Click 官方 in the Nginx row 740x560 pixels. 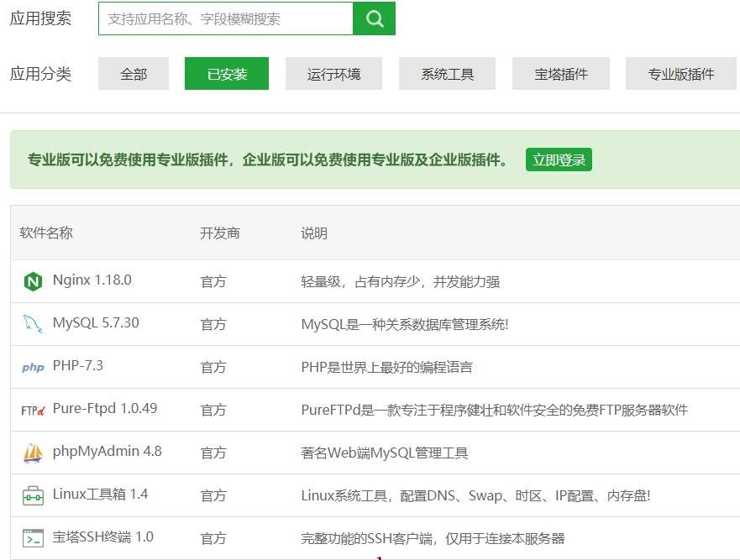tap(213, 281)
